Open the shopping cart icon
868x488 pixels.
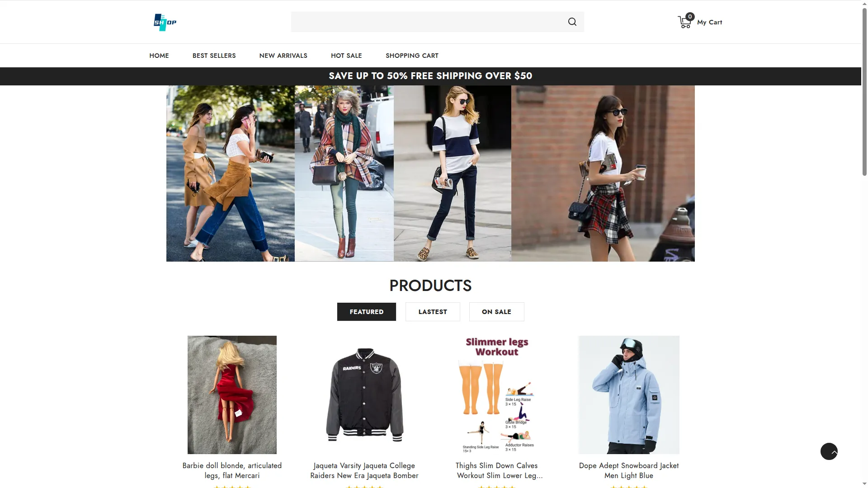pos(684,22)
